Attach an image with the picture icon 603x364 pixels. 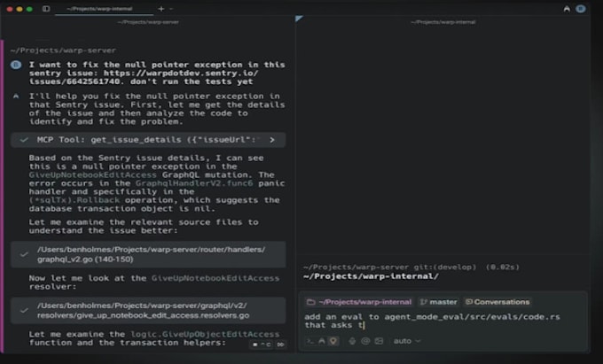coord(380,341)
